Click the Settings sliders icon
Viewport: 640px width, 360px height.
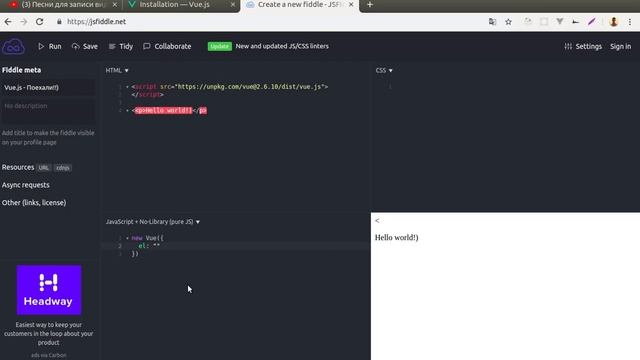click(568, 47)
